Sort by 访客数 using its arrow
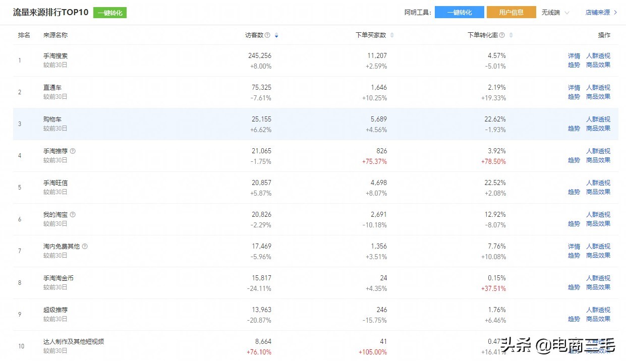 276,35
